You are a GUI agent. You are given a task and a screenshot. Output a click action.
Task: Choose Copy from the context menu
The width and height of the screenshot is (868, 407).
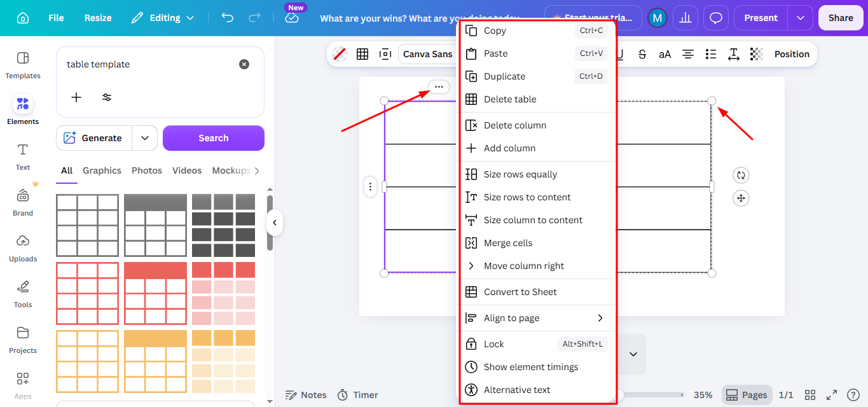[537, 31]
